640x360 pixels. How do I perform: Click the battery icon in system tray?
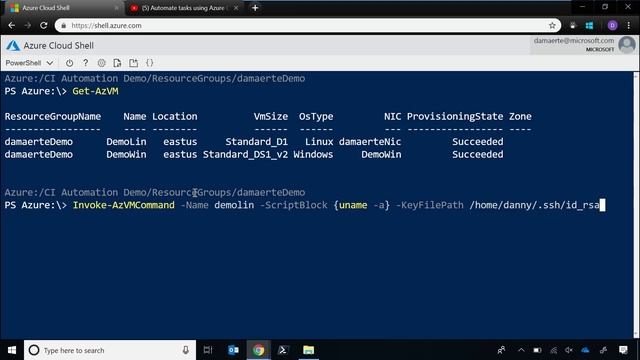pyautogui.click(x=537, y=350)
